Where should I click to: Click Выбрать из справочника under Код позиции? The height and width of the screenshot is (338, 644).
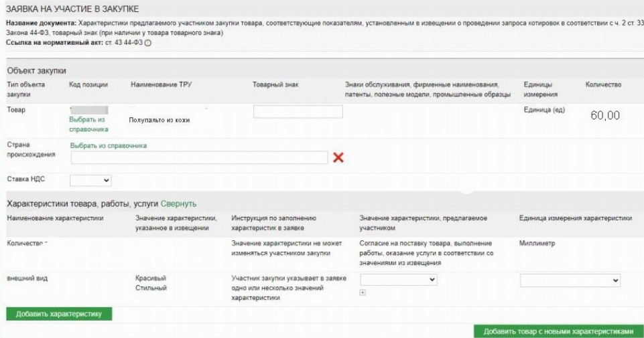tap(88, 124)
